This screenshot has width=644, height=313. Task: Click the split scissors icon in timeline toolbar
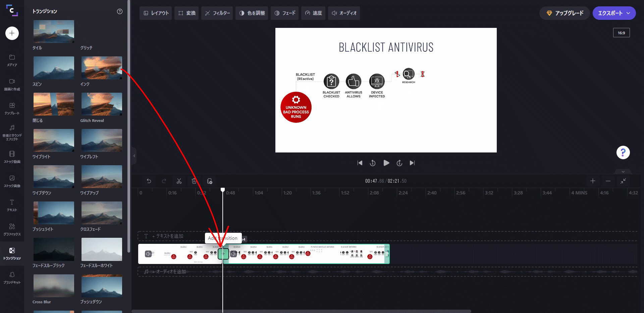click(x=179, y=181)
